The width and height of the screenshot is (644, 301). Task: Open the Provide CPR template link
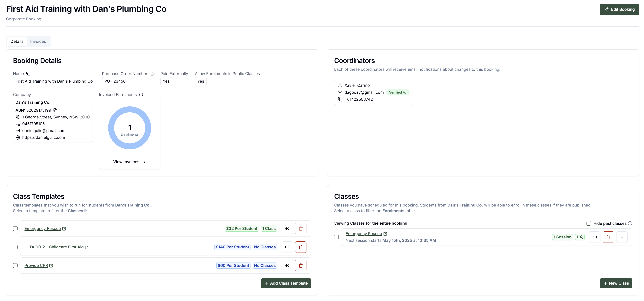point(36,266)
